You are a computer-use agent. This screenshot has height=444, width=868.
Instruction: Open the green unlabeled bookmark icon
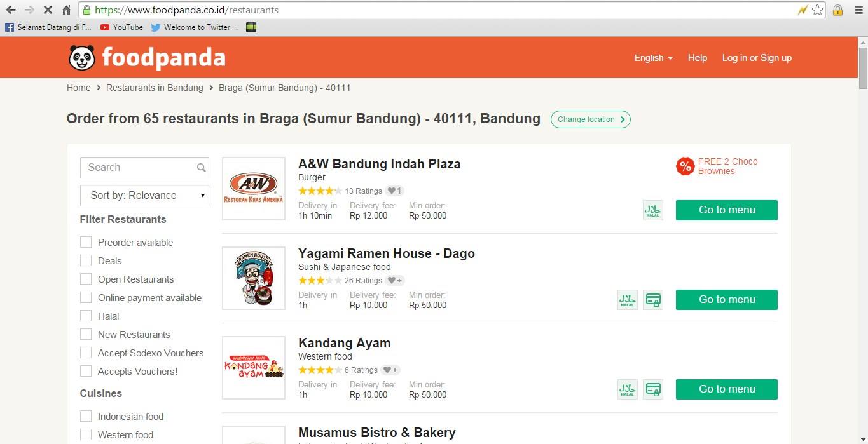coord(251,27)
